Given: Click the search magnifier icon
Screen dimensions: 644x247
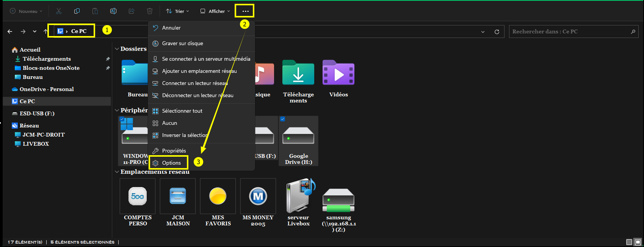Looking at the screenshot, I should coord(633,31).
